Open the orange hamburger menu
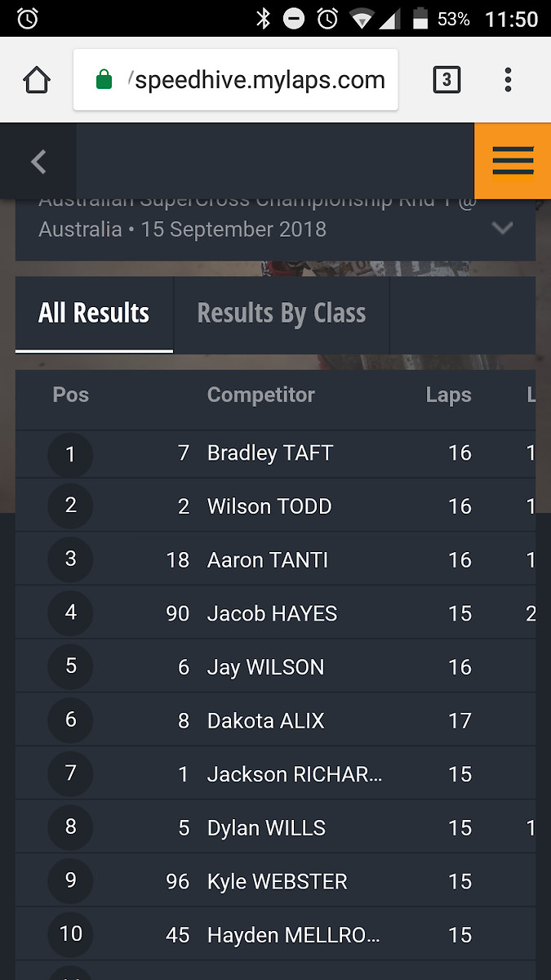This screenshot has width=551, height=980. click(x=513, y=161)
